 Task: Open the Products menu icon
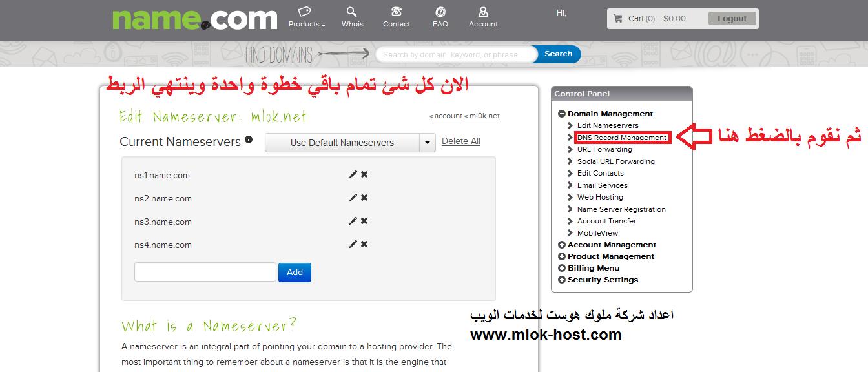pos(305,12)
